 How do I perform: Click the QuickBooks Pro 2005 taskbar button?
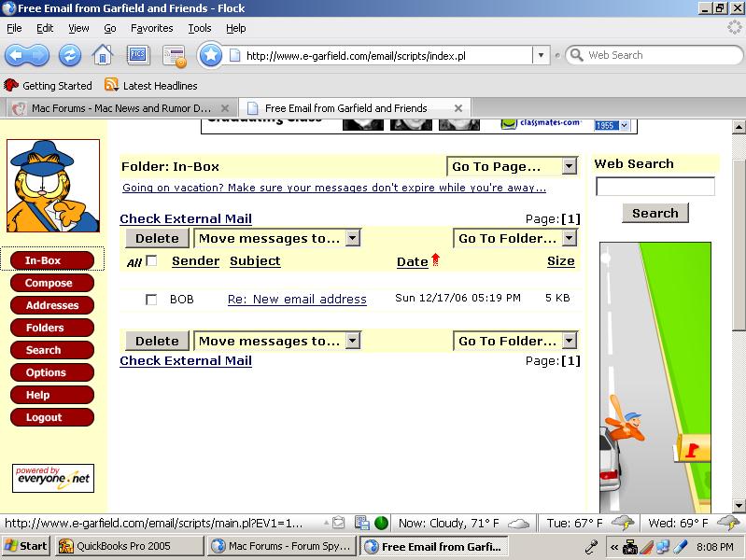point(130,546)
